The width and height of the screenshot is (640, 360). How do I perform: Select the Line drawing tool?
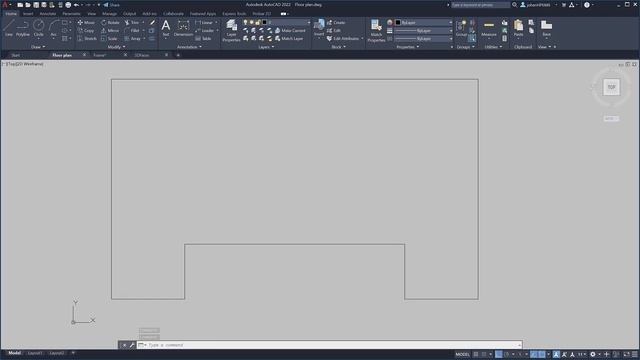click(x=9, y=28)
